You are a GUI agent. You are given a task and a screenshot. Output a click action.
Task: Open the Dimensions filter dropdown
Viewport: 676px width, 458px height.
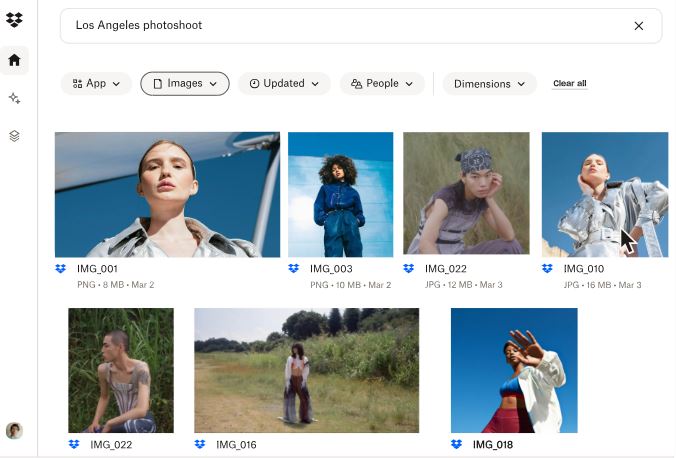point(489,84)
